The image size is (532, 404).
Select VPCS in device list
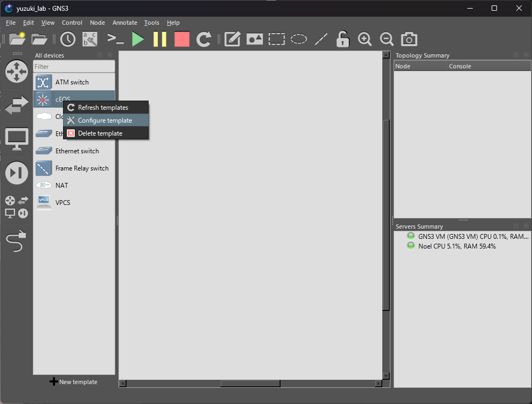point(74,202)
